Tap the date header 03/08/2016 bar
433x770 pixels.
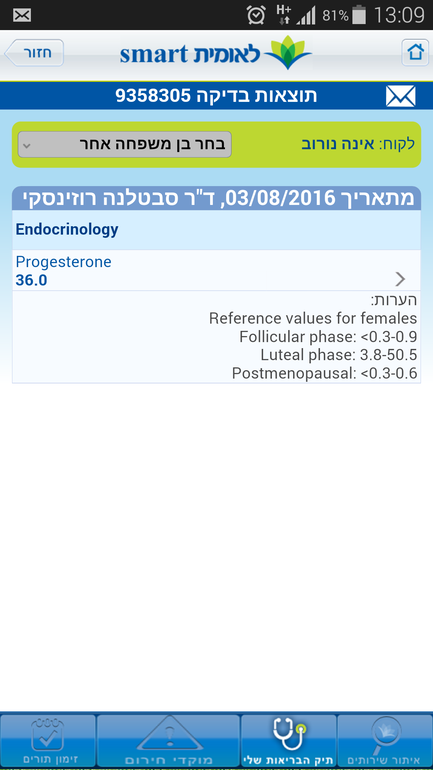click(x=216, y=198)
